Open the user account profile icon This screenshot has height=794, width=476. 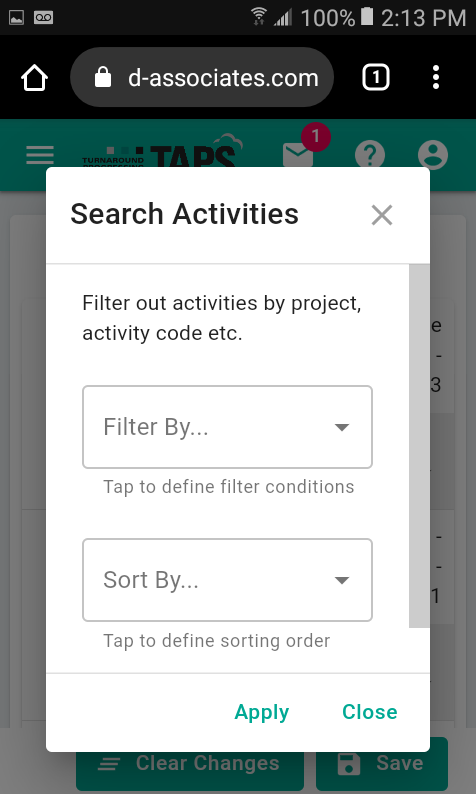433,155
